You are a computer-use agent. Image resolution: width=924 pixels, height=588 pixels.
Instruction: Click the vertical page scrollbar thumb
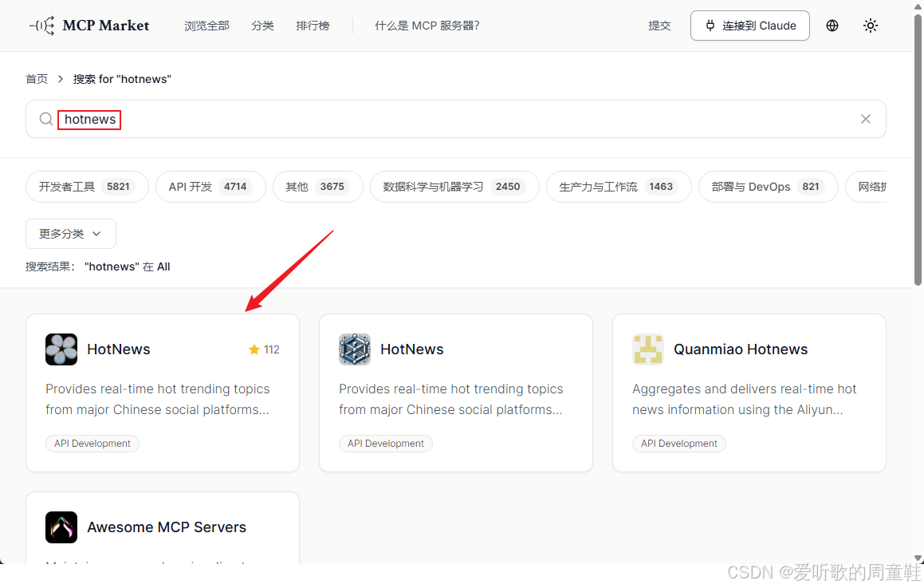click(x=918, y=150)
